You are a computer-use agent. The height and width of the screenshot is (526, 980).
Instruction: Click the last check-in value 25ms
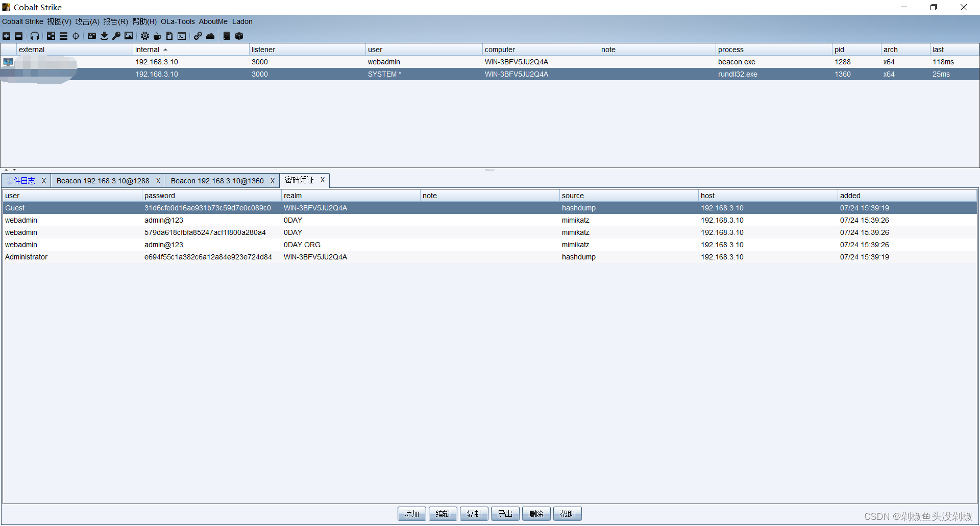click(941, 74)
